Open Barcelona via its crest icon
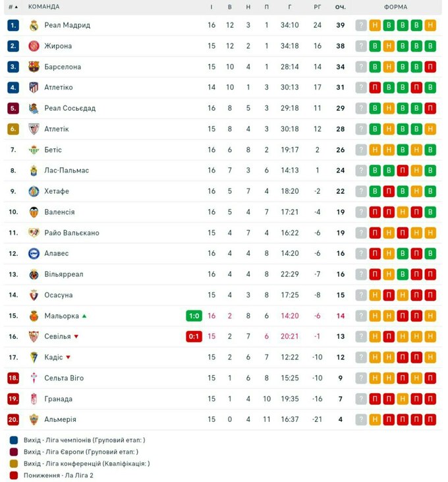The width and height of the screenshot is (448, 482). click(34, 67)
